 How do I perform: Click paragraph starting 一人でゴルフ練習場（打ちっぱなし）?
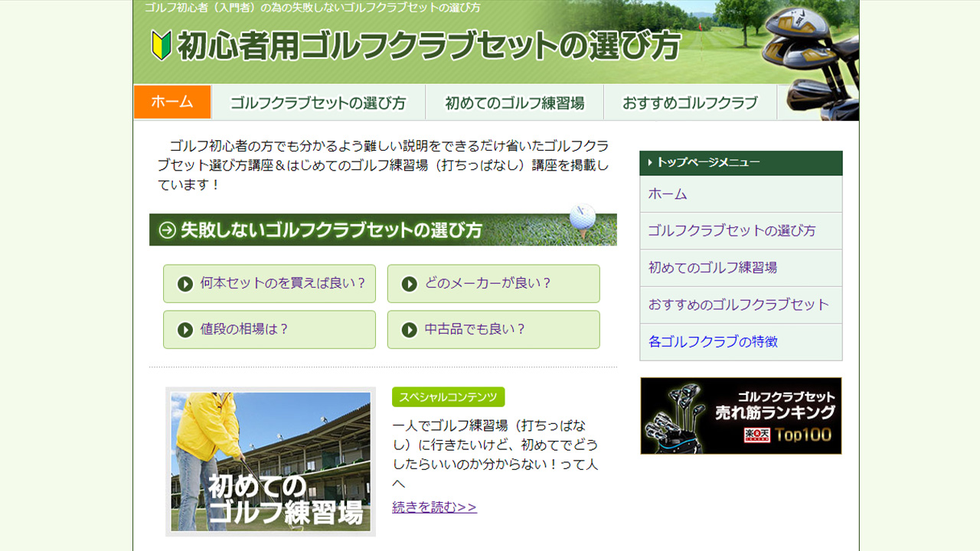click(x=495, y=455)
